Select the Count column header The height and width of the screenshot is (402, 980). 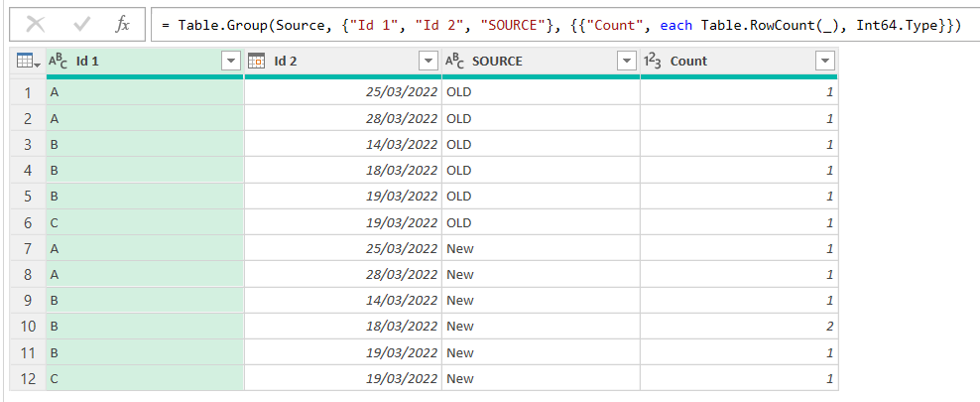point(734,62)
